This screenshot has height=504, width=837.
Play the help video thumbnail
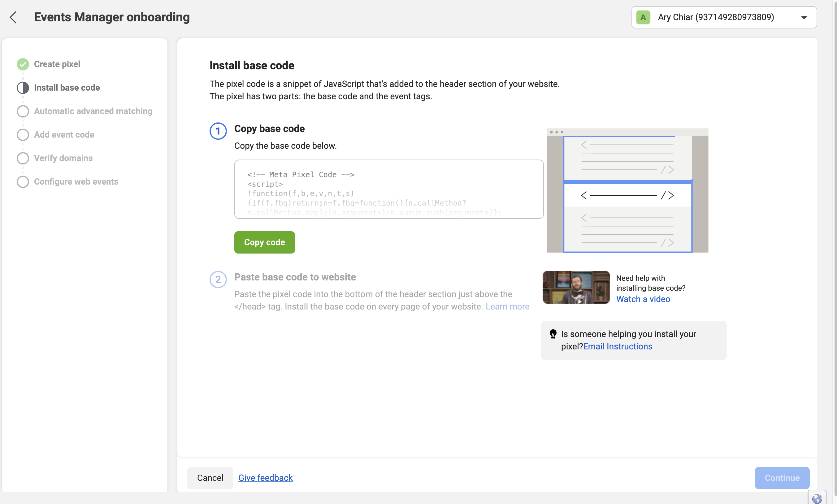tap(576, 287)
